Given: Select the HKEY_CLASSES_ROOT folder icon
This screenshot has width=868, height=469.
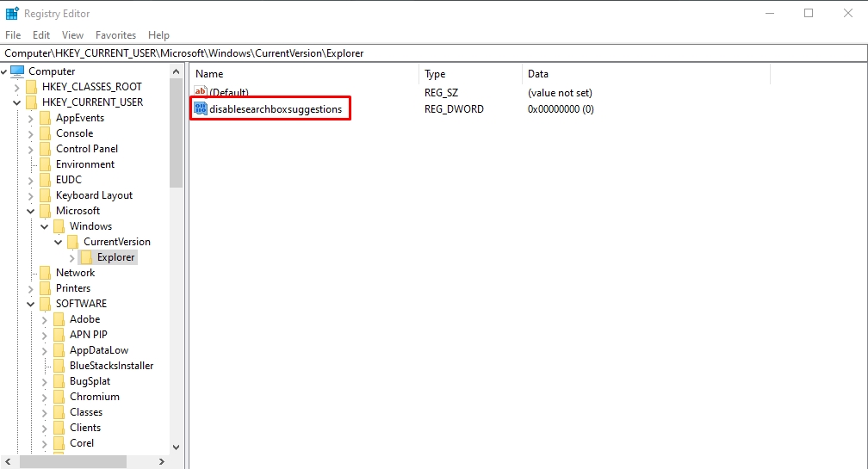Looking at the screenshot, I should point(32,87).
